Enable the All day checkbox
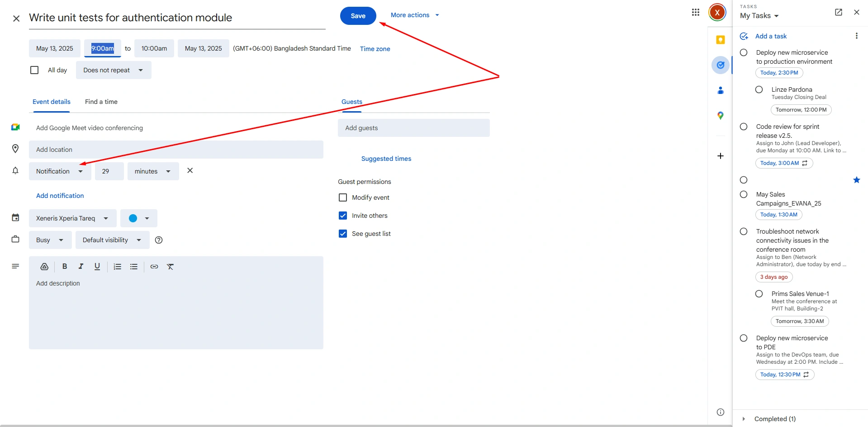This screenshot has width=868, height=427. [34, 70]
